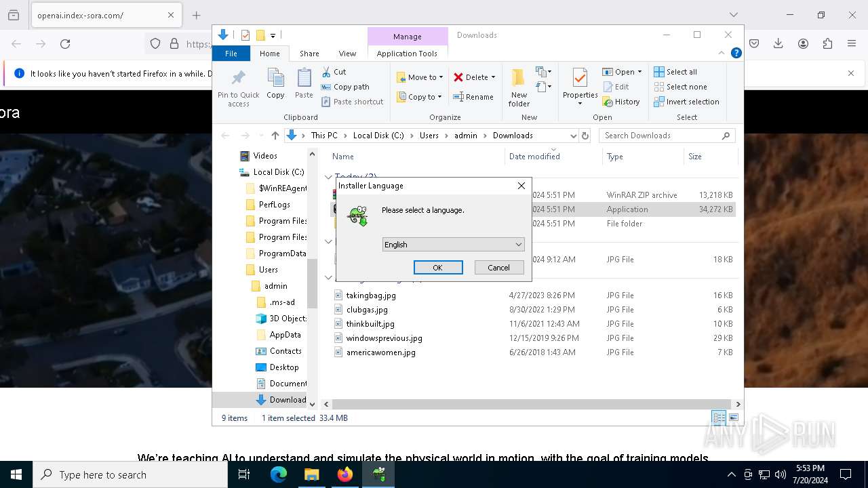Open the Copy to dropdown

pos(419,97)
